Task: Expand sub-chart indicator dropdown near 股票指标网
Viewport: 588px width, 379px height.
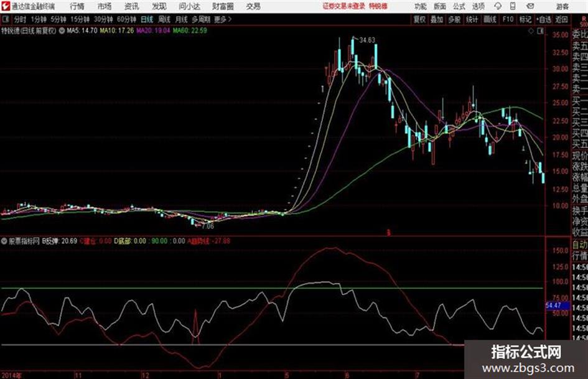Action: (4, 241)
